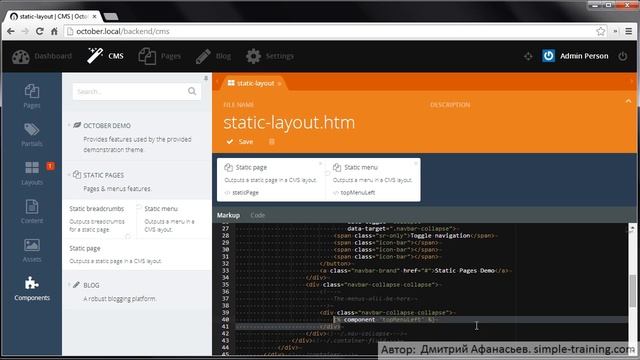Select Components in the CMS sidebar
Viewport: 640px width, 360px height.
[32, 289]
